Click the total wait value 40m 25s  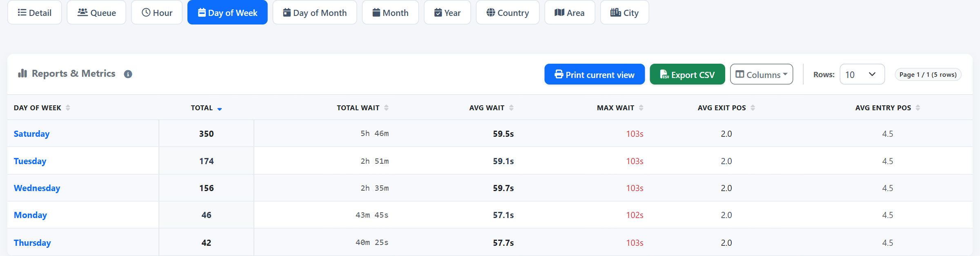click(x=372, y=243)
